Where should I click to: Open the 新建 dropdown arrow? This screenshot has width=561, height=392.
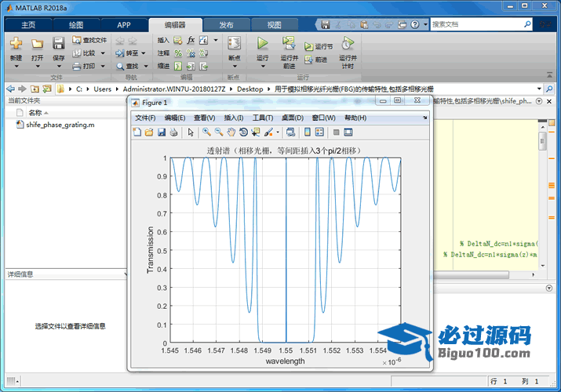[x=16, y=66]
